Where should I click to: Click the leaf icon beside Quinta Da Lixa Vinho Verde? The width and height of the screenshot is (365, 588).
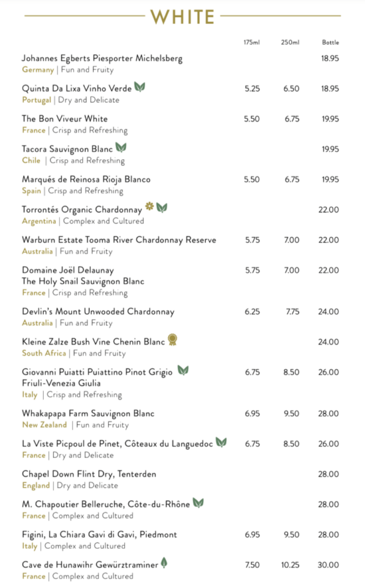[140, 87]
